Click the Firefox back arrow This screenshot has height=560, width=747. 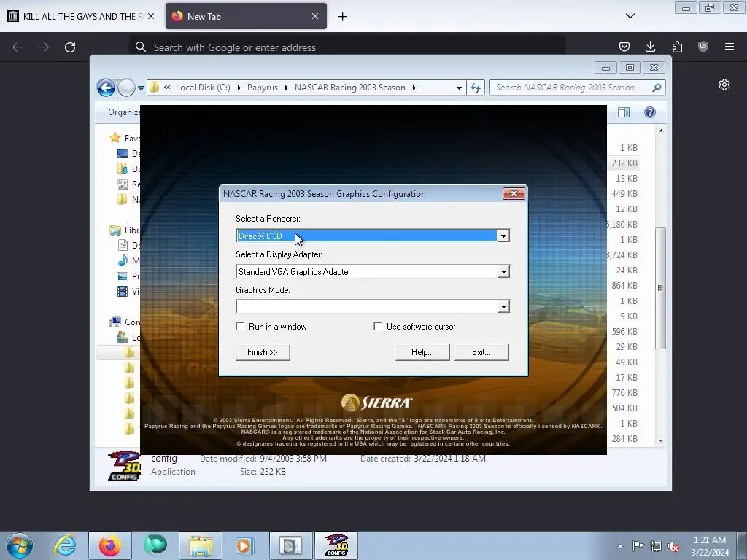(x=18, y=47)
